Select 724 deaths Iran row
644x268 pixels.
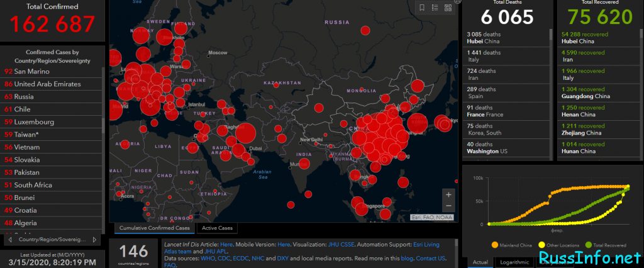coord(506,74)
